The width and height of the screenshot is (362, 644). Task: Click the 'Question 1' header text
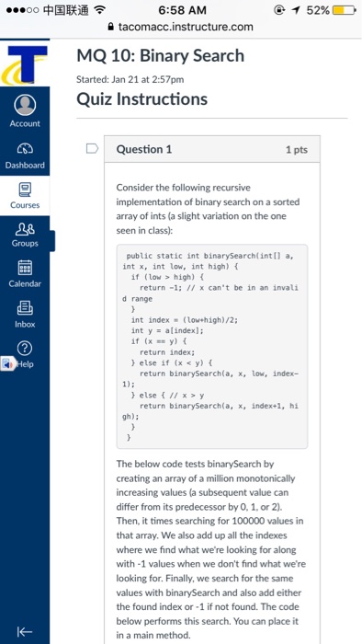click(x=144, y=149)
